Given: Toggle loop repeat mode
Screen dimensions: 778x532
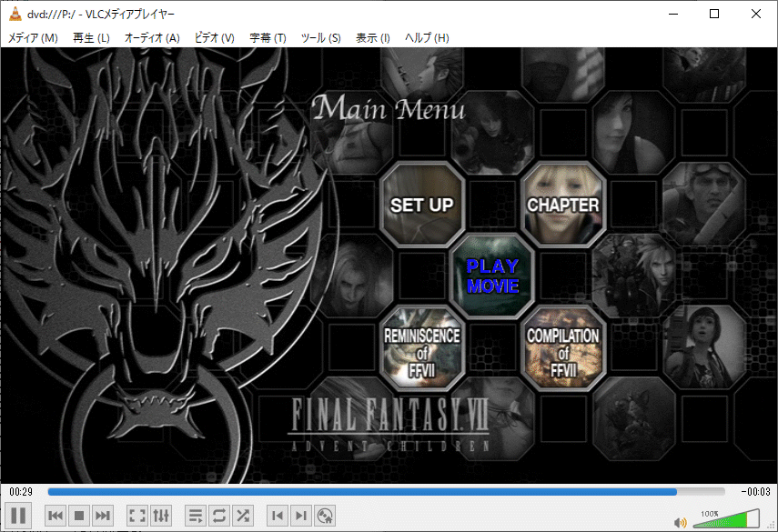Looking at the screenshot, I should click(219, 516).
